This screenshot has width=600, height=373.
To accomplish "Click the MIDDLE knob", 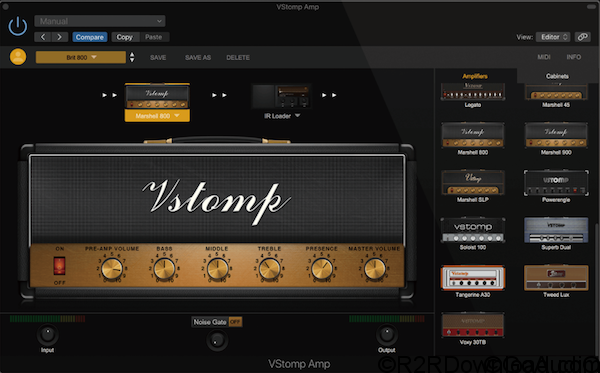I will [217, 269].
